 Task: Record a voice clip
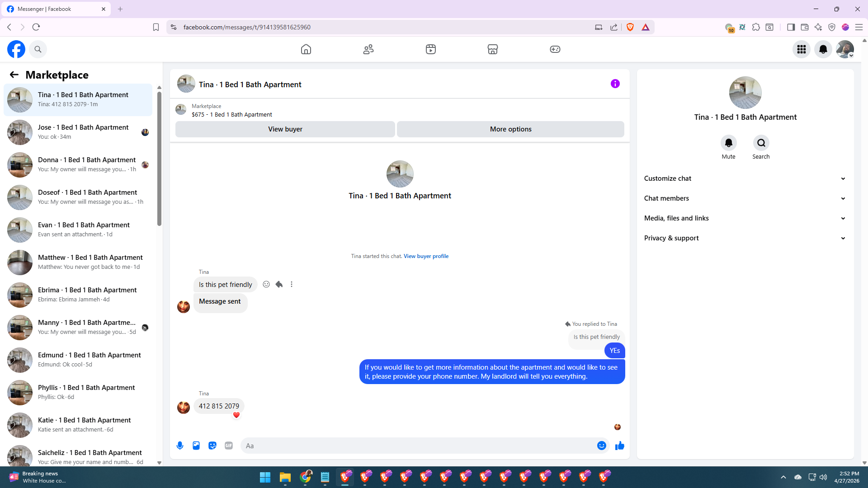(180, 446)
